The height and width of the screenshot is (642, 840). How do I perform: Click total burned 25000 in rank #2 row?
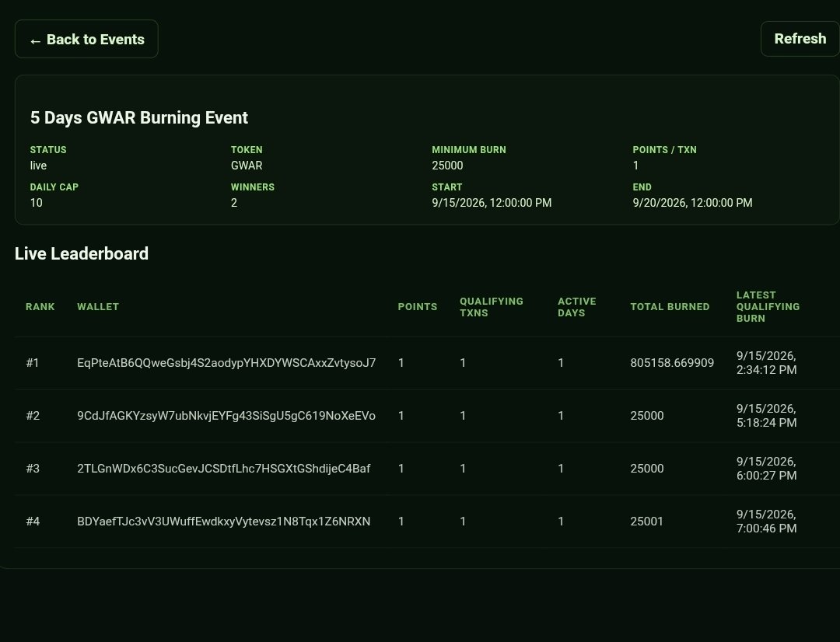tap(646, 416)
